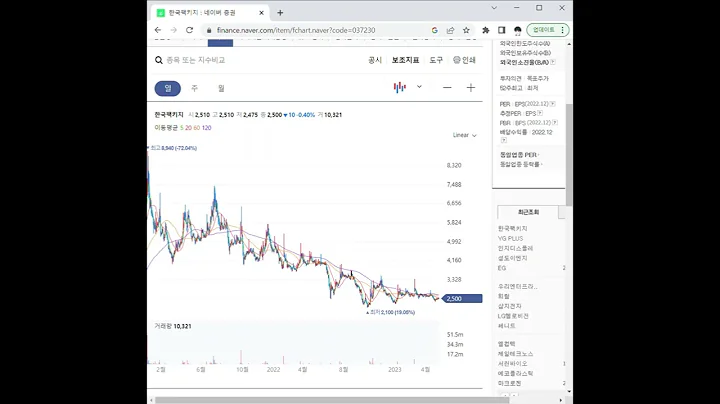Open the 보조지표 indicators menu
Viewport: 720px width, 404px height.
click(x=405, y=60)
